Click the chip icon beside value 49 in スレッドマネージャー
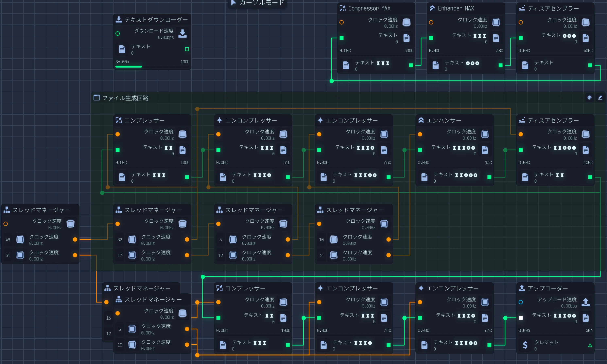The image size is (607, 364). (20, 239)
